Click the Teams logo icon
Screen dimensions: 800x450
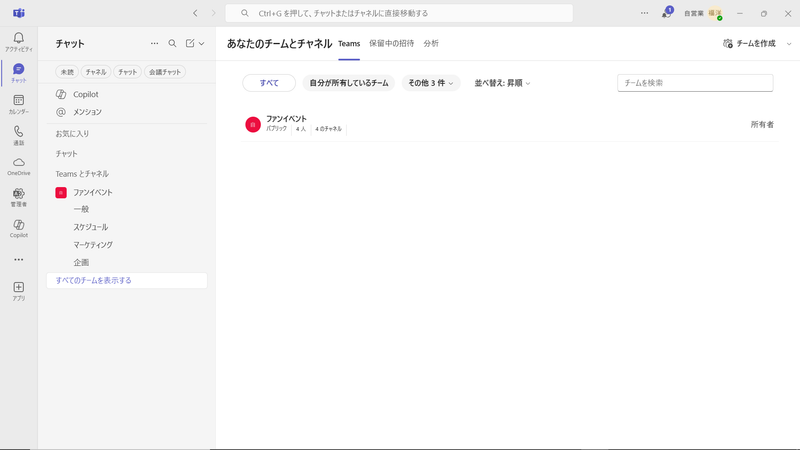coord(18,13)
